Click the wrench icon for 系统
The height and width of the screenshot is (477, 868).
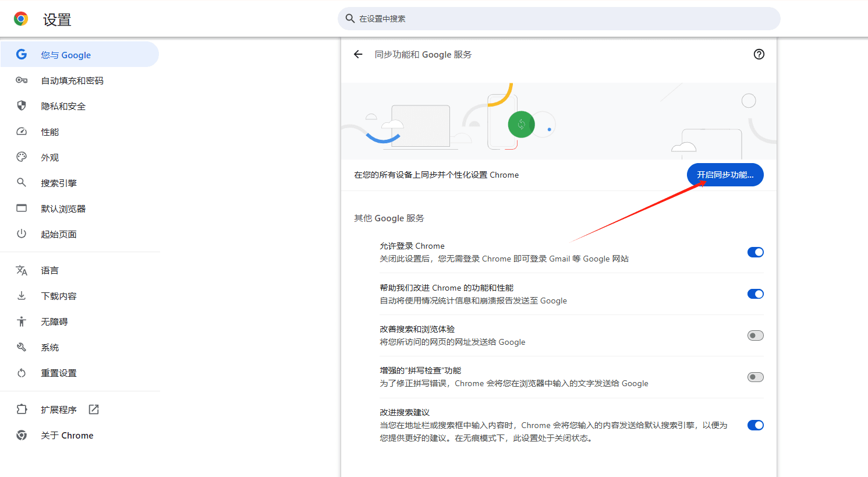[x=22, y=347]
